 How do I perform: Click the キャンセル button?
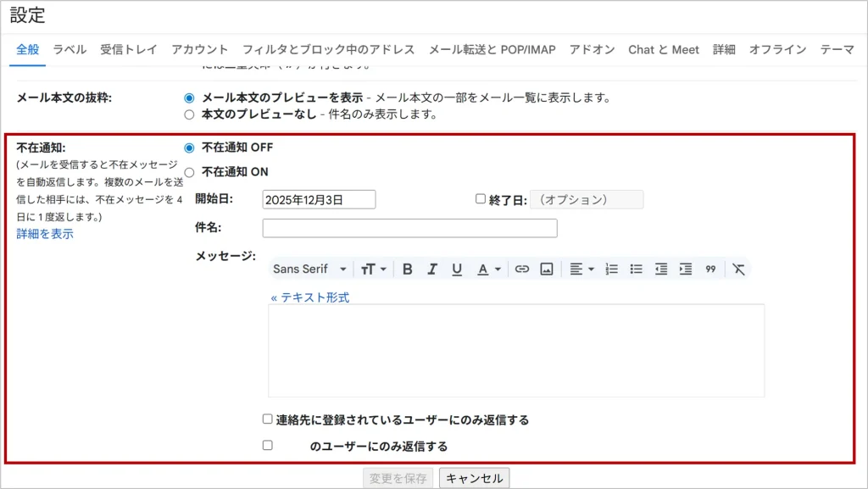point(474,478)
